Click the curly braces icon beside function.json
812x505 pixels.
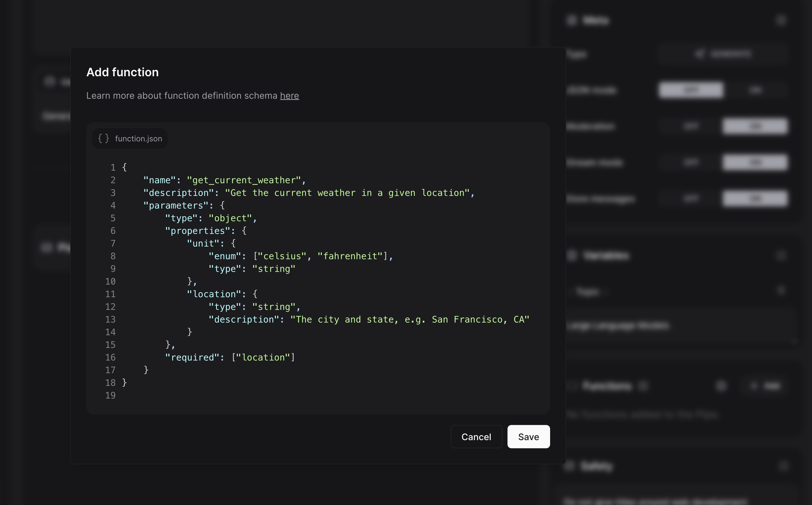click(x=103, y=138)
